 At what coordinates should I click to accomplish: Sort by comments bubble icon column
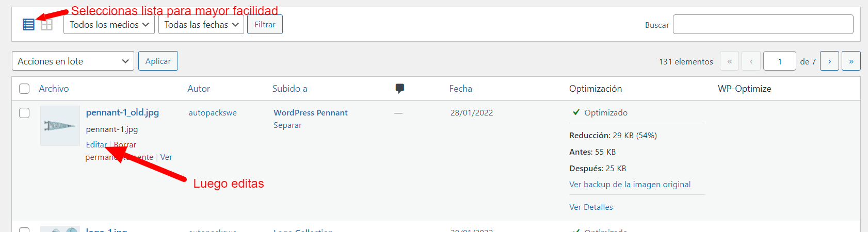[399, 89]
